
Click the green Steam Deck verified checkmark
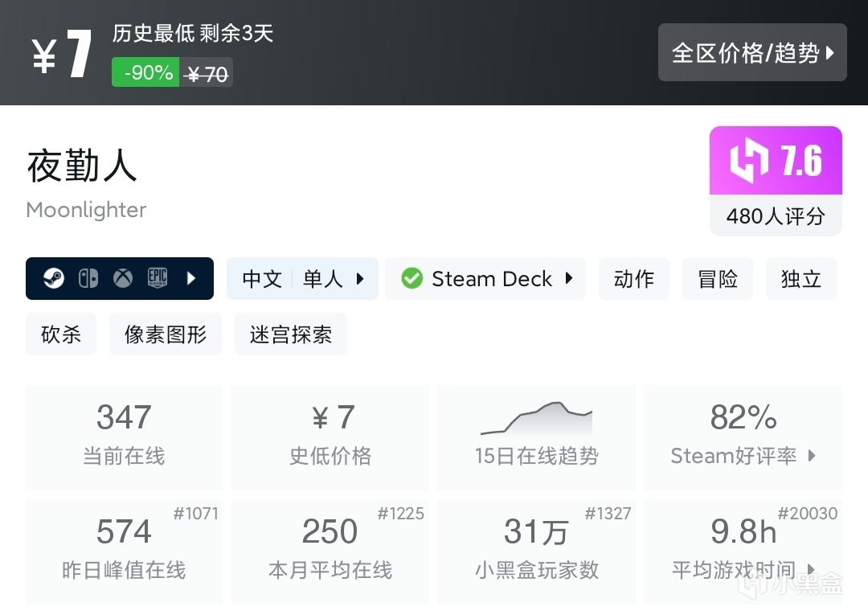coord(412,279)
